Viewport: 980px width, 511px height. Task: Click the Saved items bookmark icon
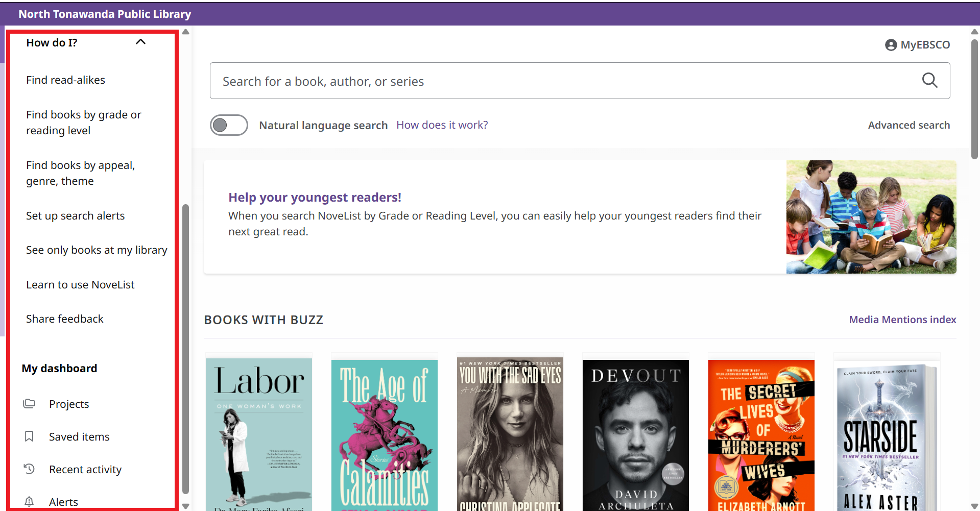pyautogui.click(x=29, y=436)
